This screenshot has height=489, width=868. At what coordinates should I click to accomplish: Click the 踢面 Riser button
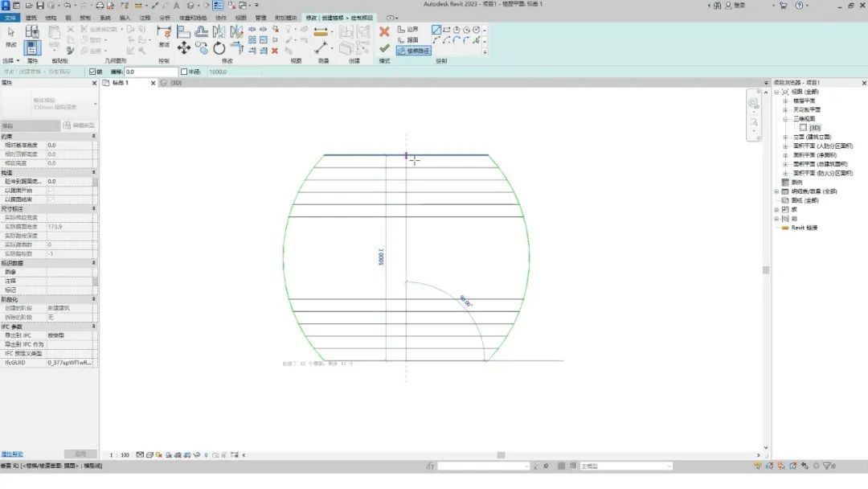click(408, 40)
